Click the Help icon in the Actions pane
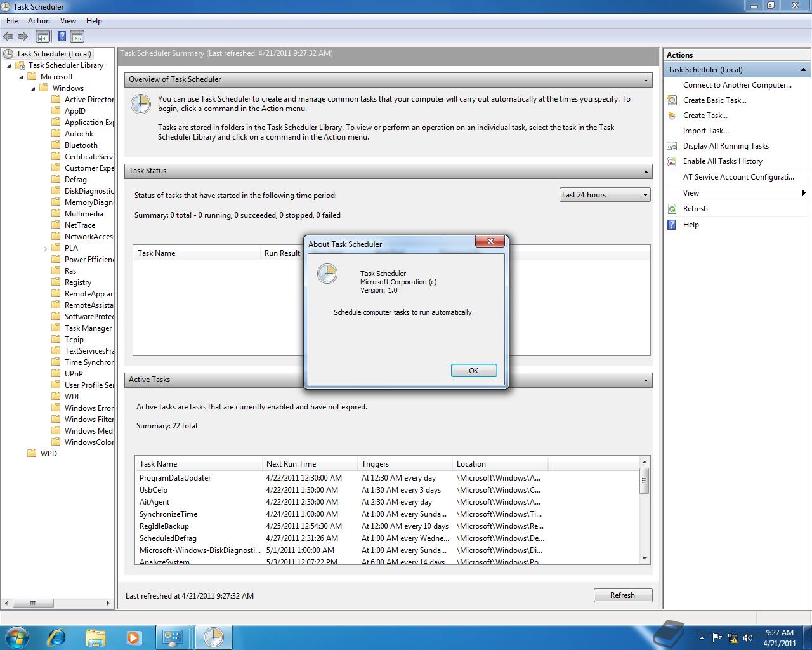This screenshot has width=812, height=650. point(672,225)
